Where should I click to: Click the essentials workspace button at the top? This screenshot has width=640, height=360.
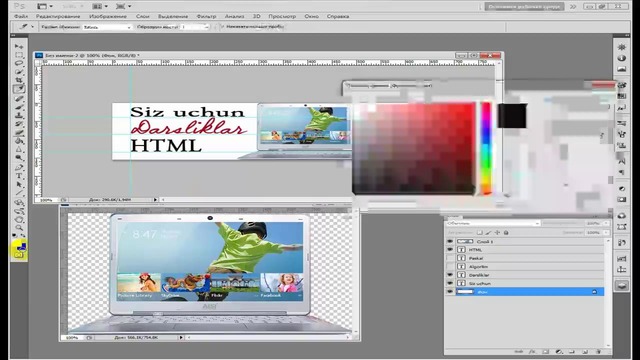[x=524, y=7]
